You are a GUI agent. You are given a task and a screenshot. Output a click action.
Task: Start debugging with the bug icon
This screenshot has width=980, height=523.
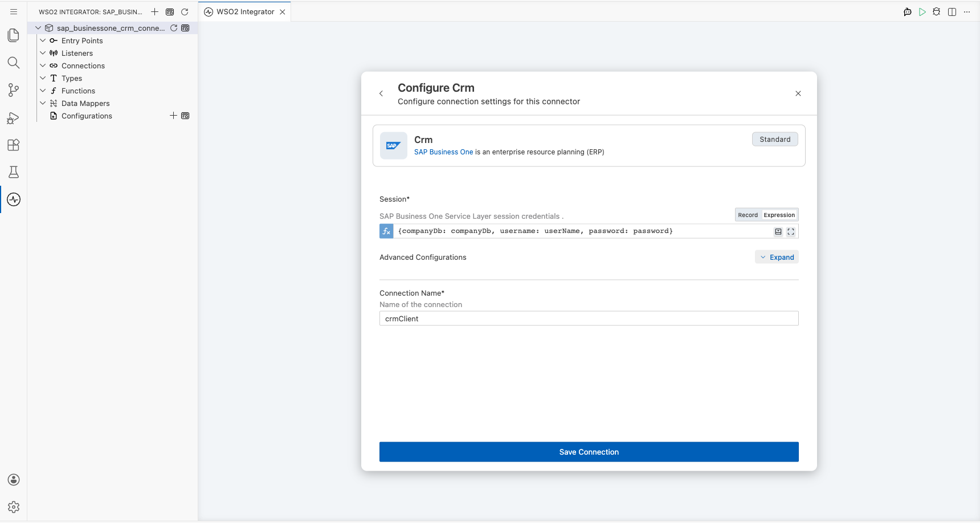tap(937, 12)
